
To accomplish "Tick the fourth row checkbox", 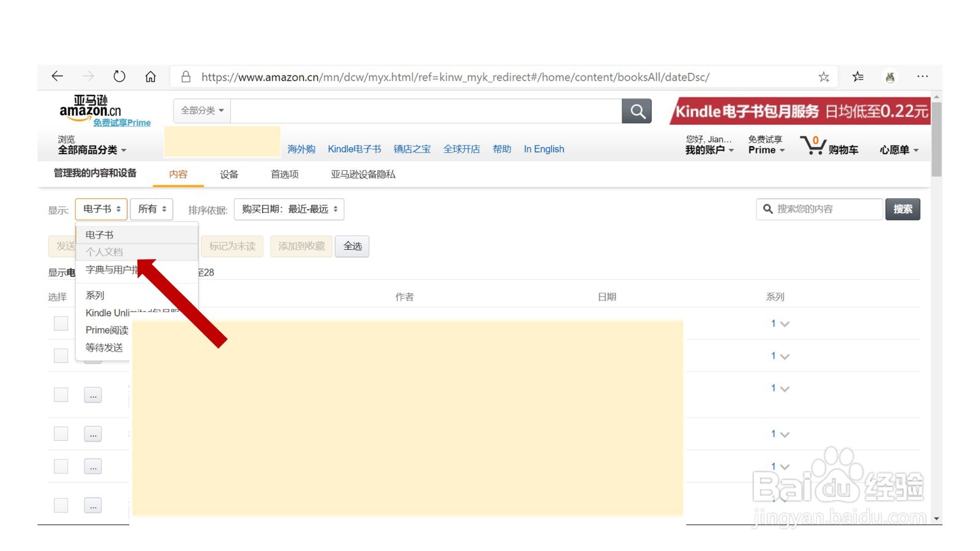I will click(61, 434).
